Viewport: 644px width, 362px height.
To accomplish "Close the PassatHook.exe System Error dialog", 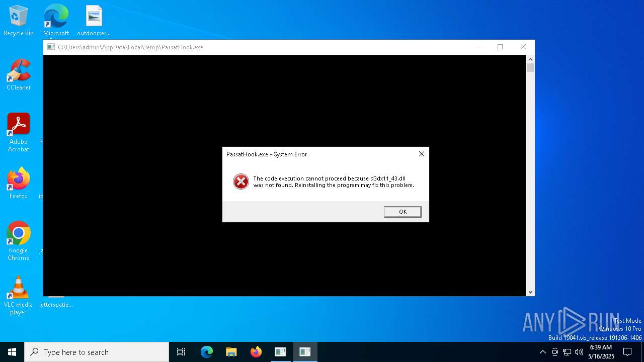I will (x=422, y=154).
